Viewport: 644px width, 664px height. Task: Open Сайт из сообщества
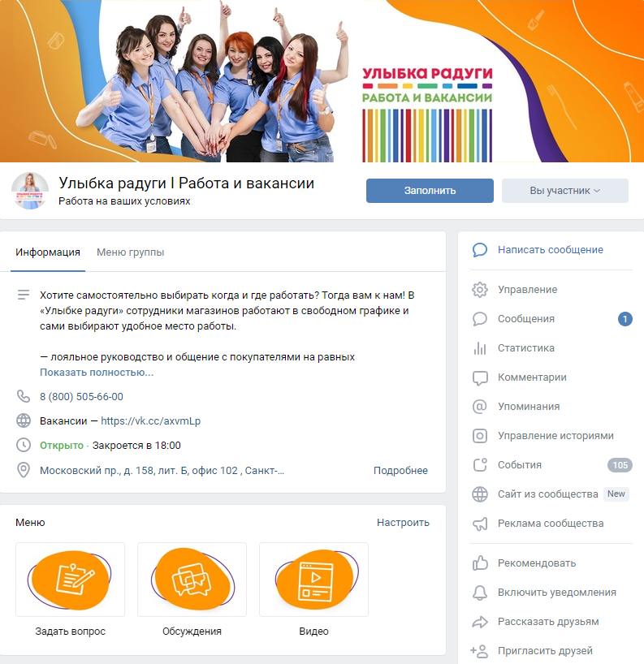(548, 494)
